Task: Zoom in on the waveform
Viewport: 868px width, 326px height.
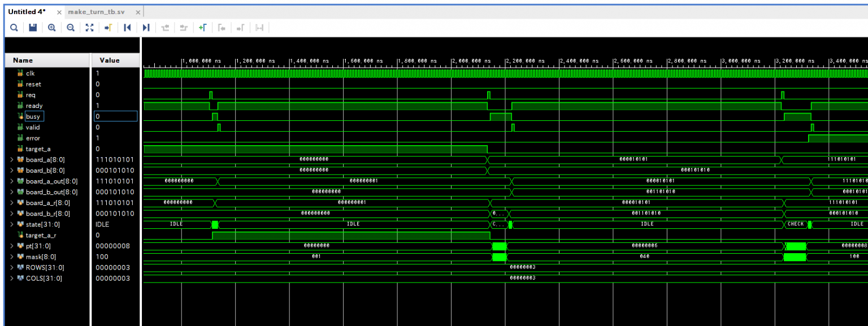Action: [51, 28]
